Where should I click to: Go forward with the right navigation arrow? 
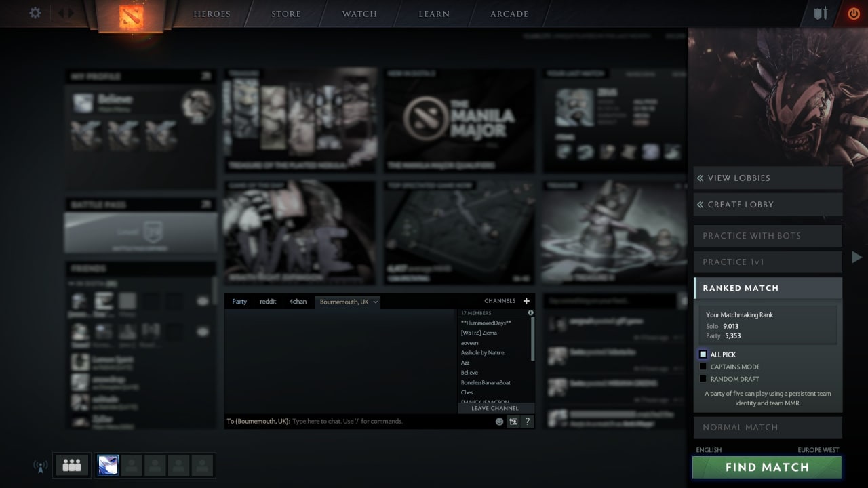point(71,13)
